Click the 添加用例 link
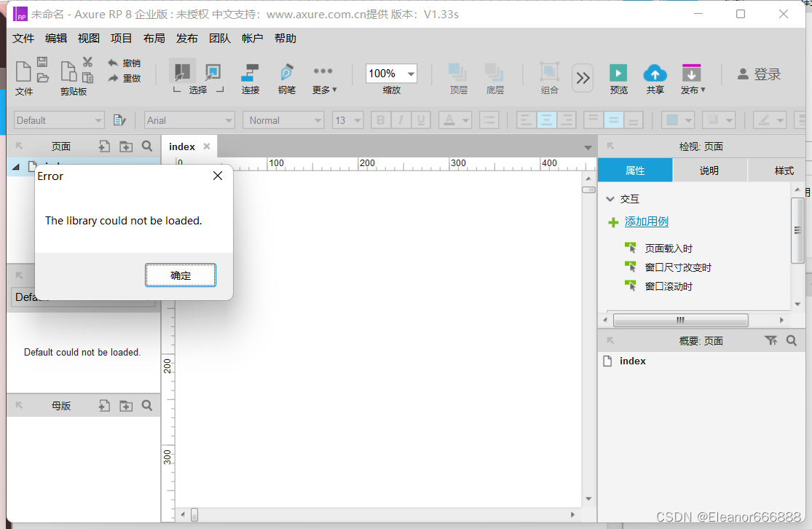Viewport: 812px width, 529px height. [646, 222]
